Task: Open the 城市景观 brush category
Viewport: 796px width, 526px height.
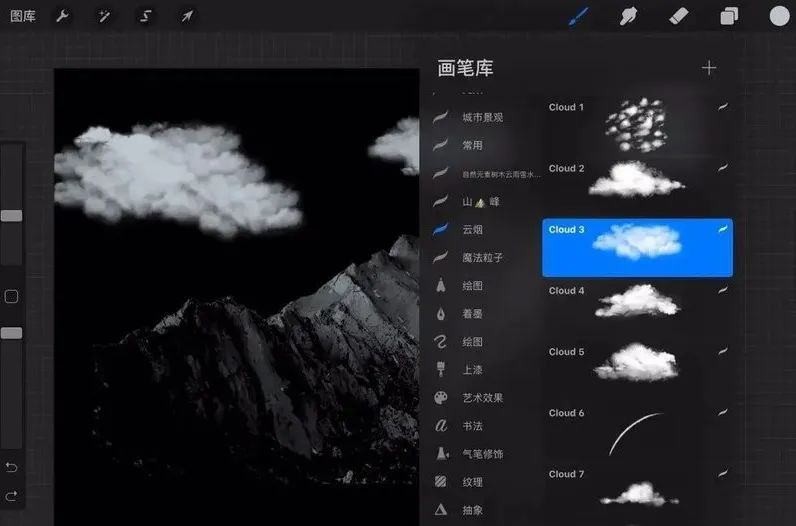Action: tap(482, 118)
